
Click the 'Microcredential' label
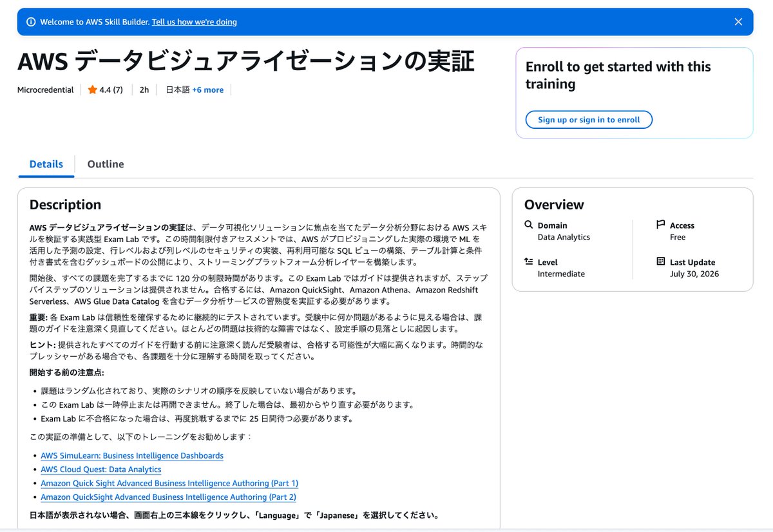46,90
